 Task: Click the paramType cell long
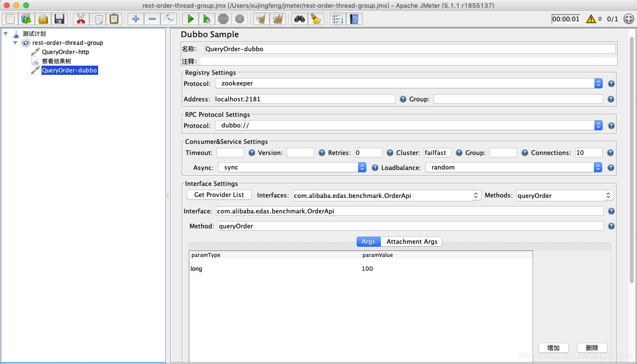pos(275,269)
